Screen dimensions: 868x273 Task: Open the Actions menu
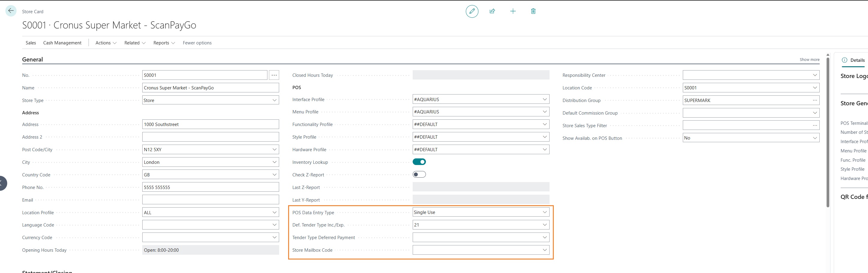point(106,43)
